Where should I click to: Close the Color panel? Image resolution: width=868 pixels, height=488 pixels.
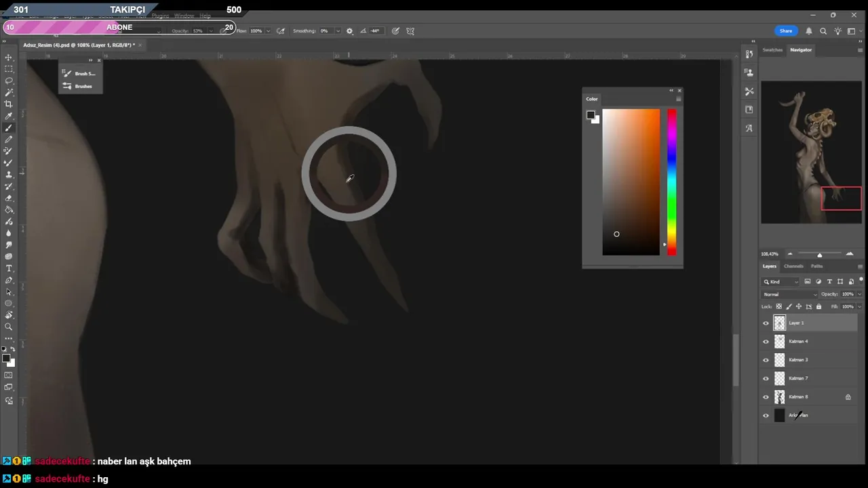[x=679, y=90]
